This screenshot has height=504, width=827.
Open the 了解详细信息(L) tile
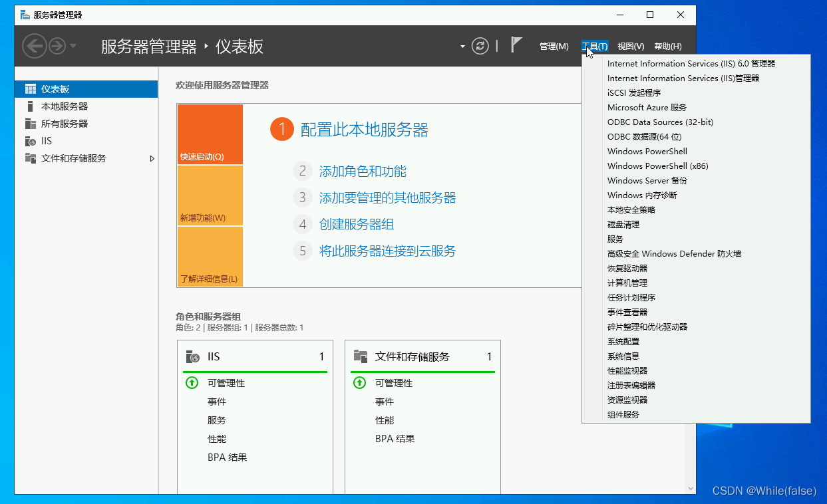tap(210, 257)
